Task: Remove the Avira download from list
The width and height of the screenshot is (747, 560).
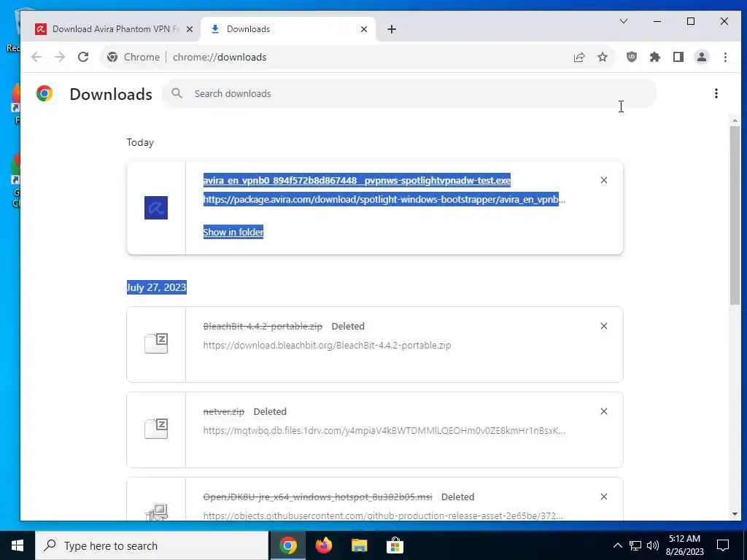Action: click(x=604, y=180)
